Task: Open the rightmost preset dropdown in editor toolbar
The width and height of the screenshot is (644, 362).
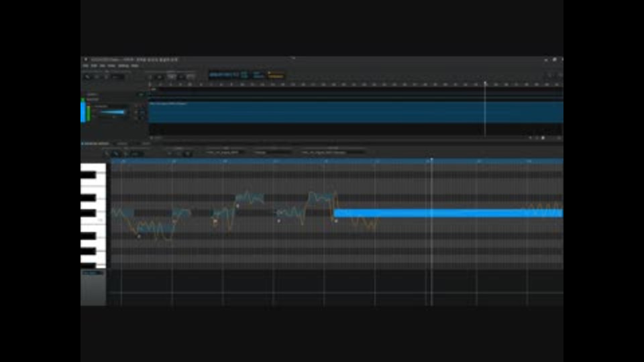Action: 333,152
